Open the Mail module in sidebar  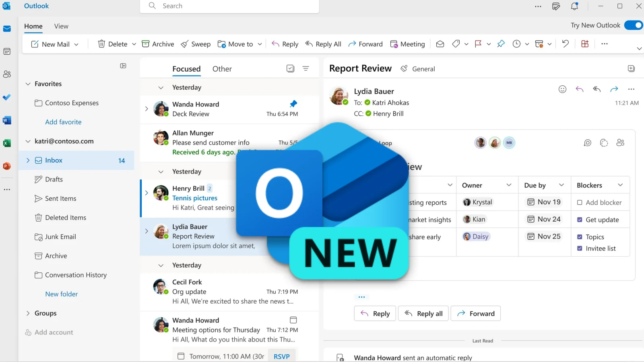coord(7,29)
